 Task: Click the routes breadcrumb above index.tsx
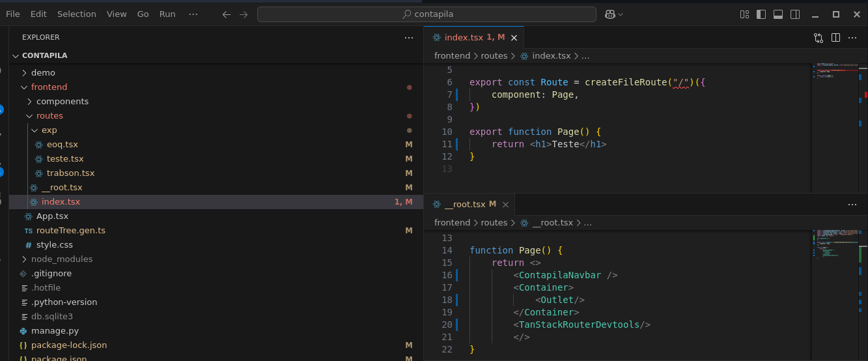pyautogui.click(x=494, y=56)
